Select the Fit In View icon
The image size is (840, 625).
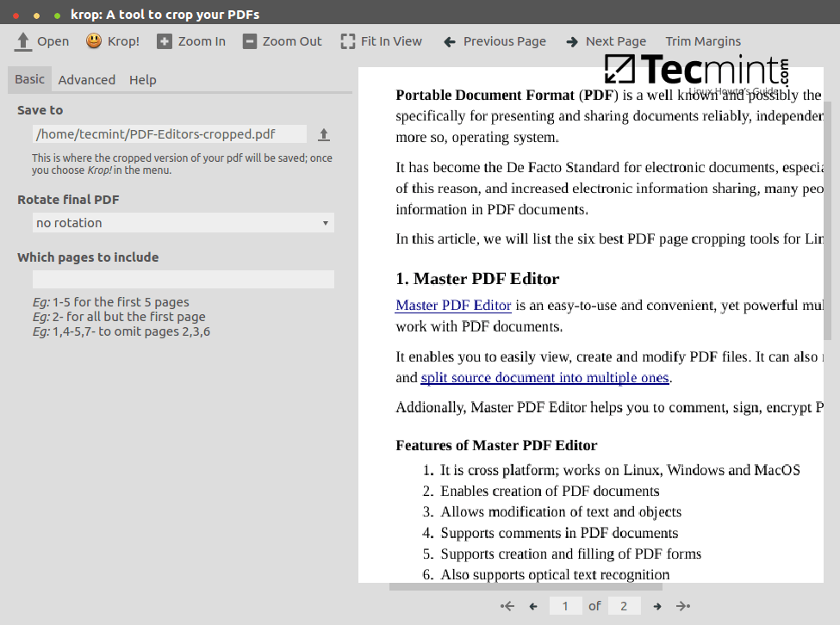(347, 41)
